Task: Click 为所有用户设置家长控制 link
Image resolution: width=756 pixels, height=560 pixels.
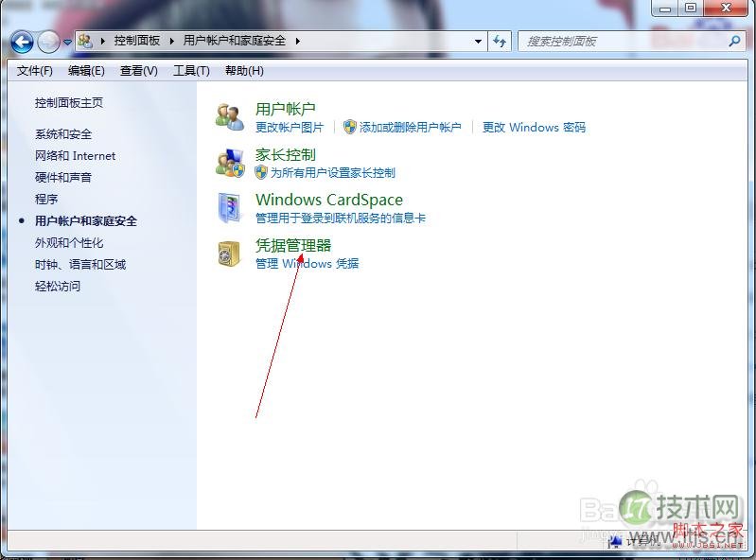Action: pos(333,172)
